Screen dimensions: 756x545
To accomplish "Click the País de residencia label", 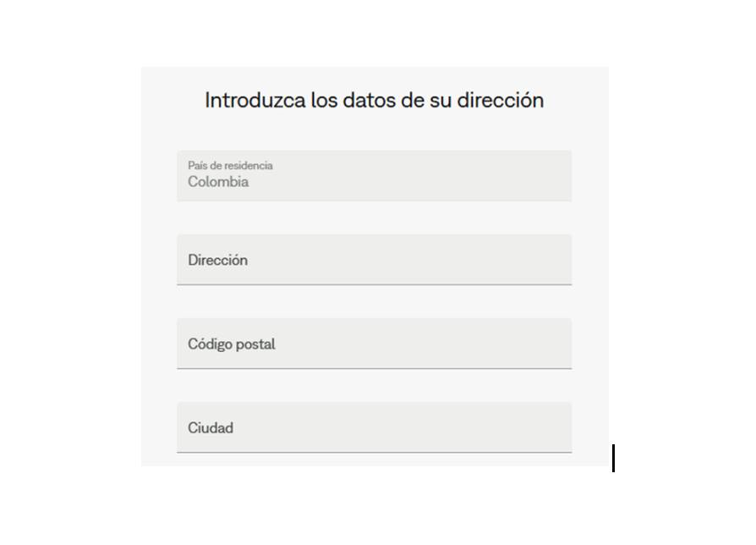I will point(229,166).
